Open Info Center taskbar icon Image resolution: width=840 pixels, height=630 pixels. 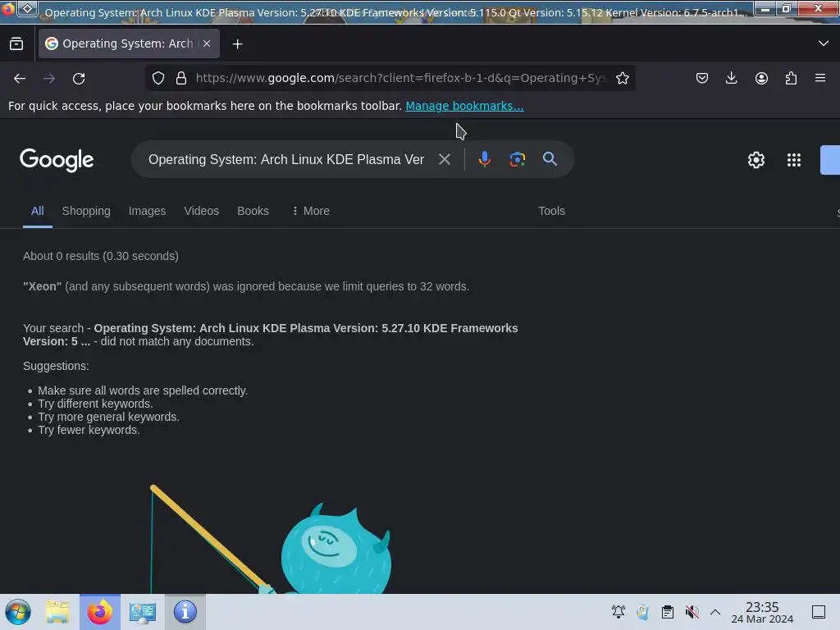[x=185, y=612]
